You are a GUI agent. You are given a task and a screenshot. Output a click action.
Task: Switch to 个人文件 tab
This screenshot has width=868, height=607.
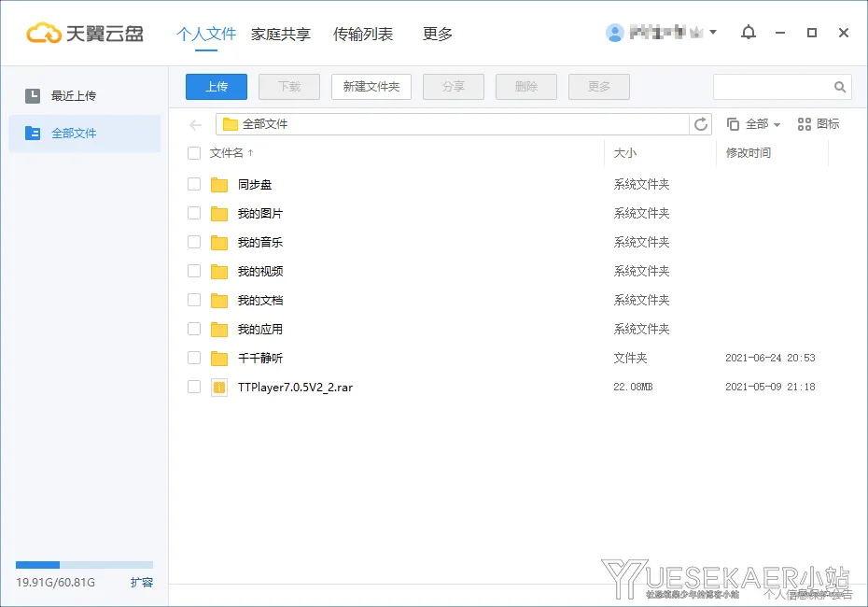206,34
